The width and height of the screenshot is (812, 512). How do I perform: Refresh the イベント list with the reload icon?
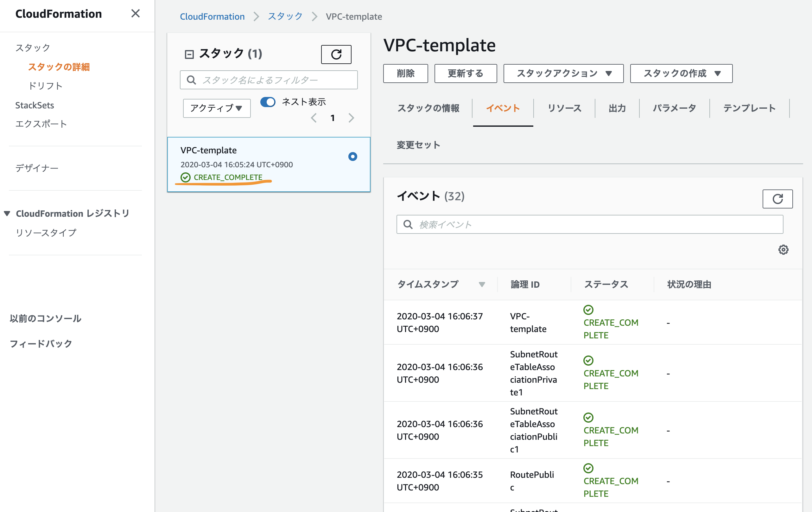coord(777,199)
